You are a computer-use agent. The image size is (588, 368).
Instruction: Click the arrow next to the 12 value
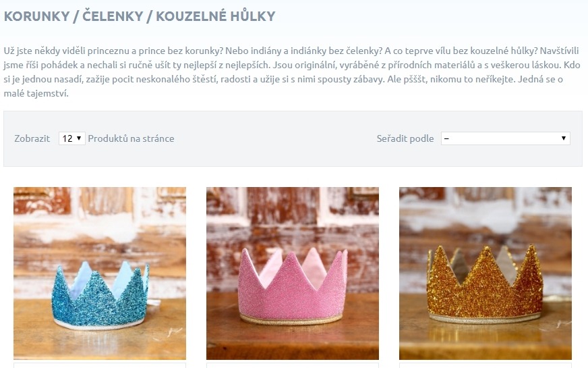click(79, 138)
